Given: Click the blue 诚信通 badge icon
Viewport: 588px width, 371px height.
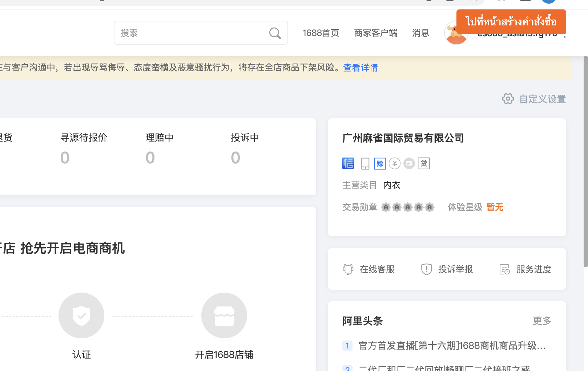Looking at the screenshot, I should point(348,163).
